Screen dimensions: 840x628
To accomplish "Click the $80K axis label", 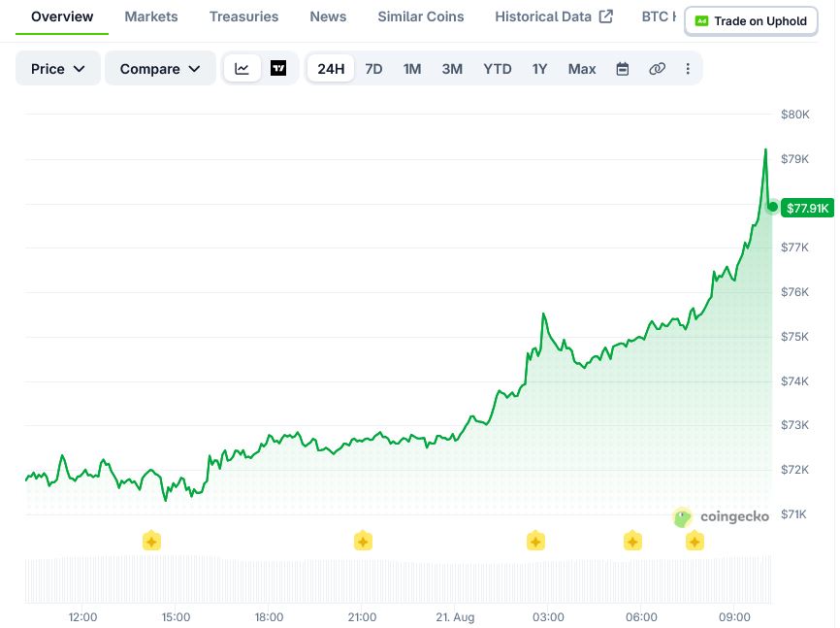I will (795, 115).
